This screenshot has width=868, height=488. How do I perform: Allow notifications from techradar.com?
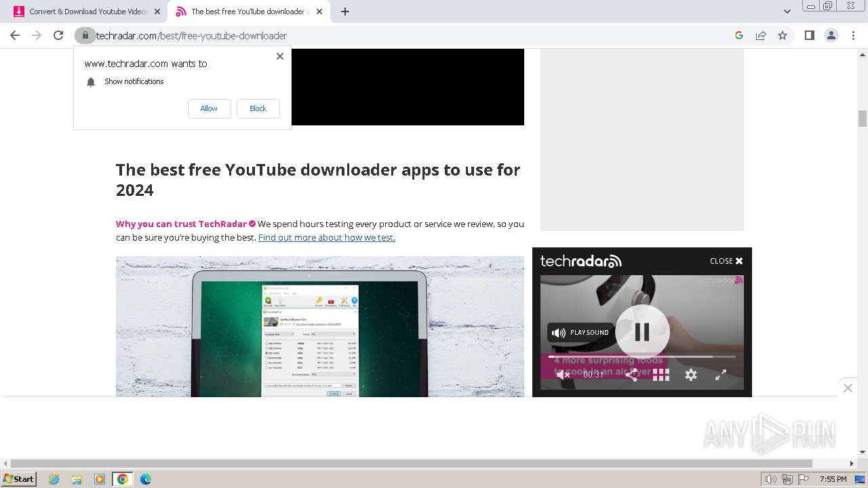point(209,108)
